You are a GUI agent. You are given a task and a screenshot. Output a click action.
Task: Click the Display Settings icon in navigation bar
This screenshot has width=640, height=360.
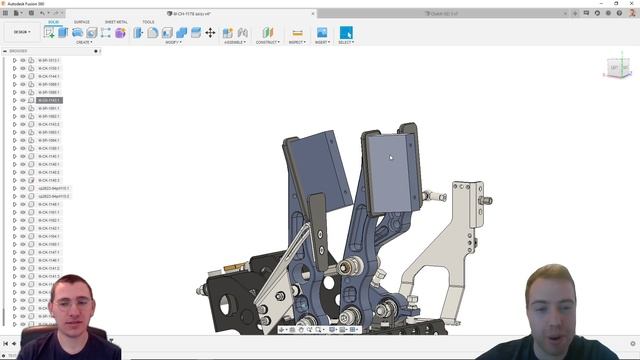pyautogui.click(x=333, y=329)
